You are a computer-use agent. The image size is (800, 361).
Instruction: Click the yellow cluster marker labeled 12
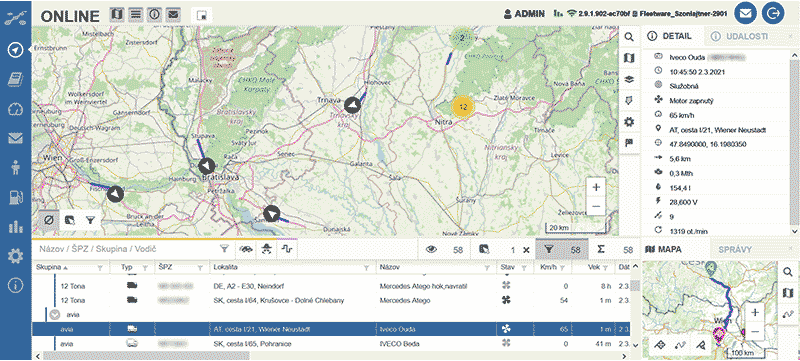point(463,107)
